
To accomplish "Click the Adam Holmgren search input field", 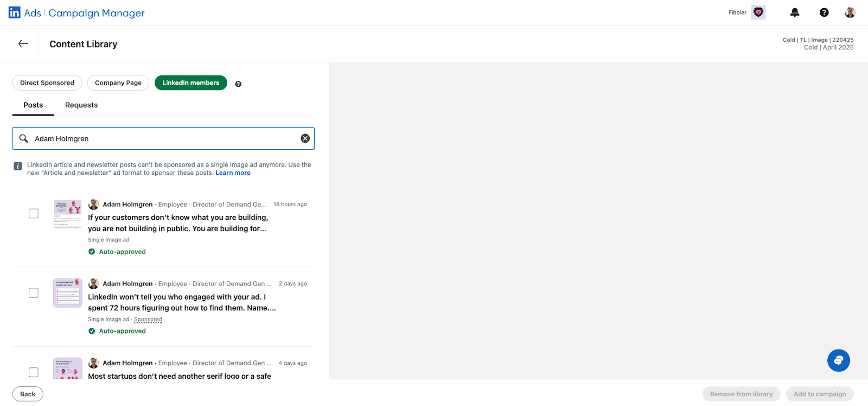I will tap(163, 138).
